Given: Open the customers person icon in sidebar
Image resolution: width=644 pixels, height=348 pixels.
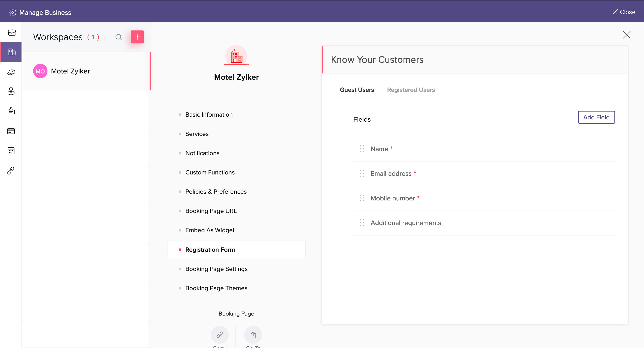Looking at the screenshot, I should click(11, 91).
